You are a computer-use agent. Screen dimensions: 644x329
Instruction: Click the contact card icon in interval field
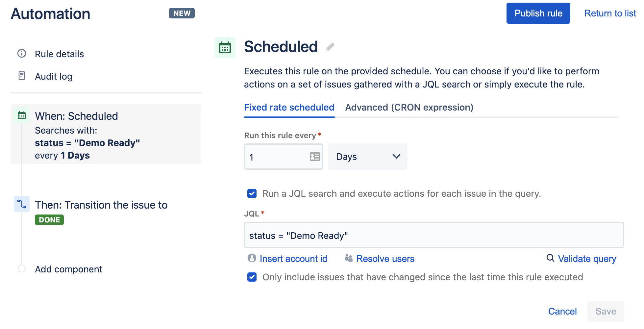coord(314,157)
